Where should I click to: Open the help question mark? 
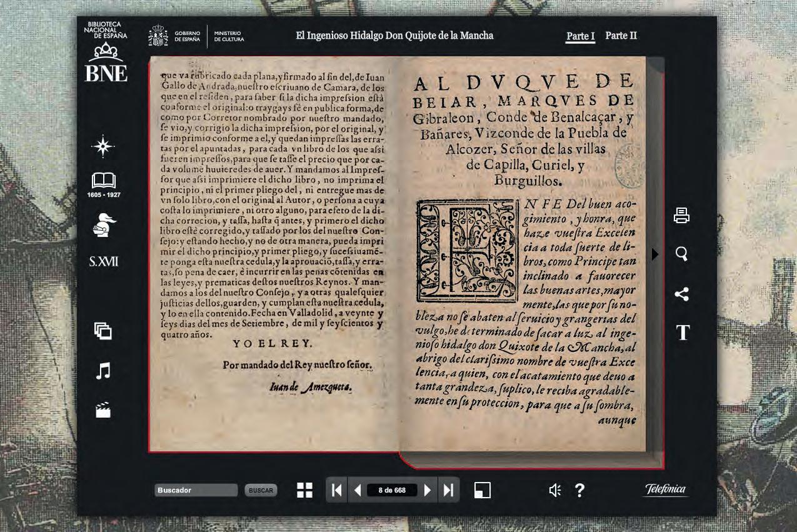pos(579,491)
